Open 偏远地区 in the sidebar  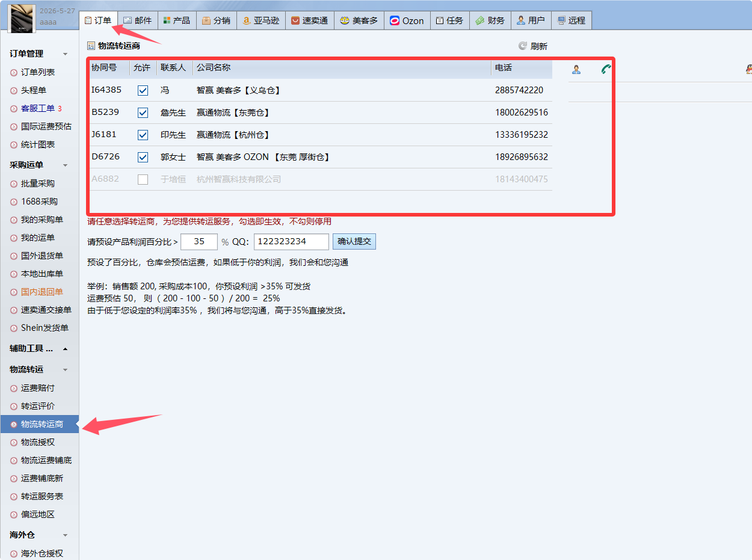pyautogui.click(x=38, y=514)
